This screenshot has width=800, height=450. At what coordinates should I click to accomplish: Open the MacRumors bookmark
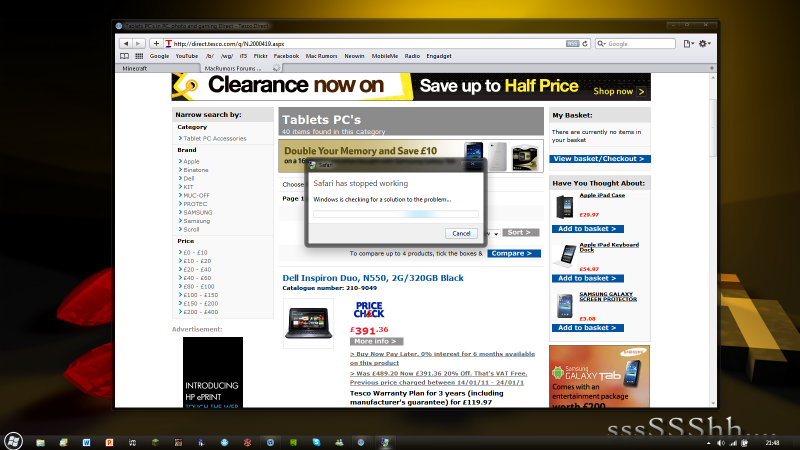[x=321, y=56]
